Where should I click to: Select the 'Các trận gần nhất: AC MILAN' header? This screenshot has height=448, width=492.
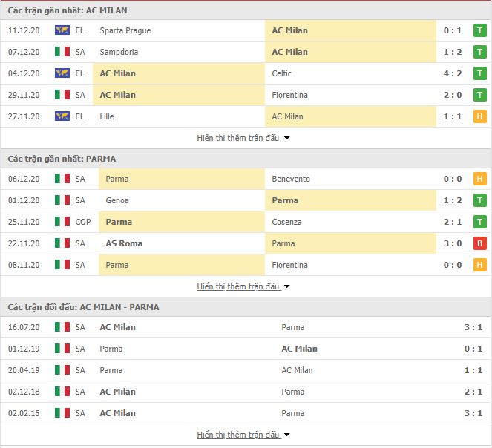pos(68,10)
